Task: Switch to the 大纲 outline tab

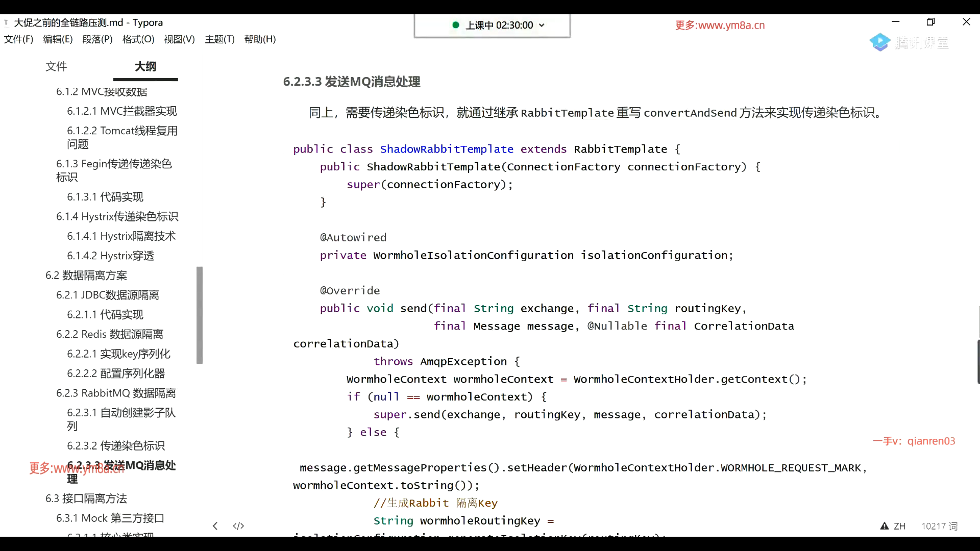Action: (145, 66)
